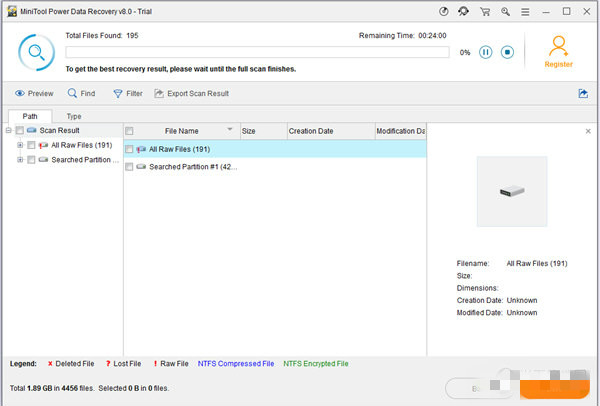
Task: Expand Searched Partition tree node
Action: (20, 160)
